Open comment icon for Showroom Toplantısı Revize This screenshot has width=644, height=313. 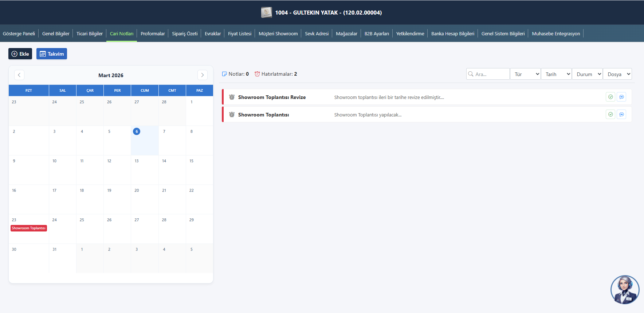621,97
